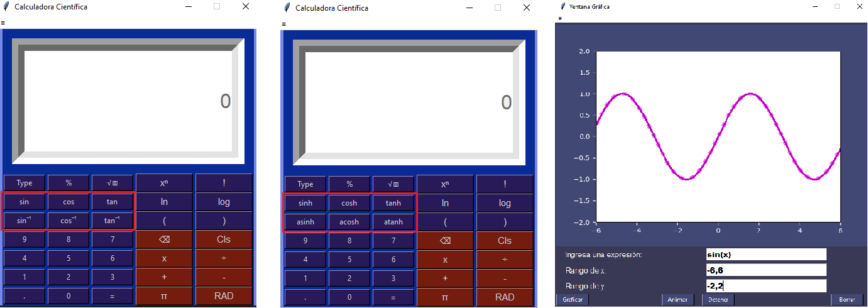
Task: Click the open parenthesis ( in the sin/cos/tan calculator
Action: [x=164, y=221]
